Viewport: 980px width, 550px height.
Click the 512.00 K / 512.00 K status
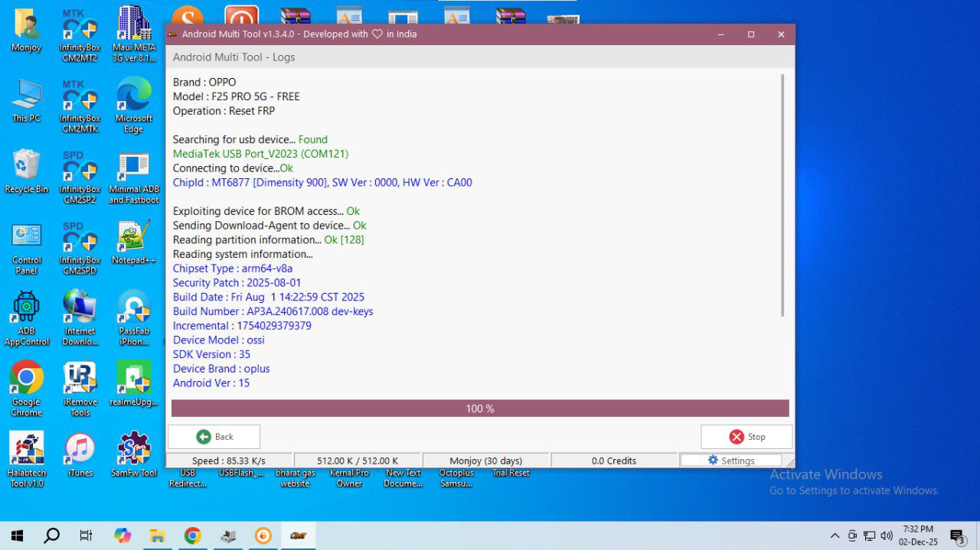pos(358,461)
